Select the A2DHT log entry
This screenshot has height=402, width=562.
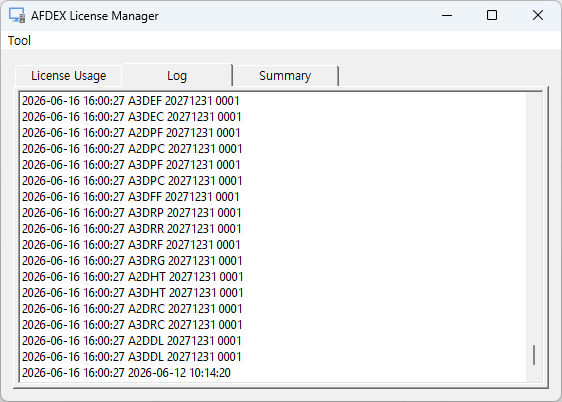pos(132,277)
